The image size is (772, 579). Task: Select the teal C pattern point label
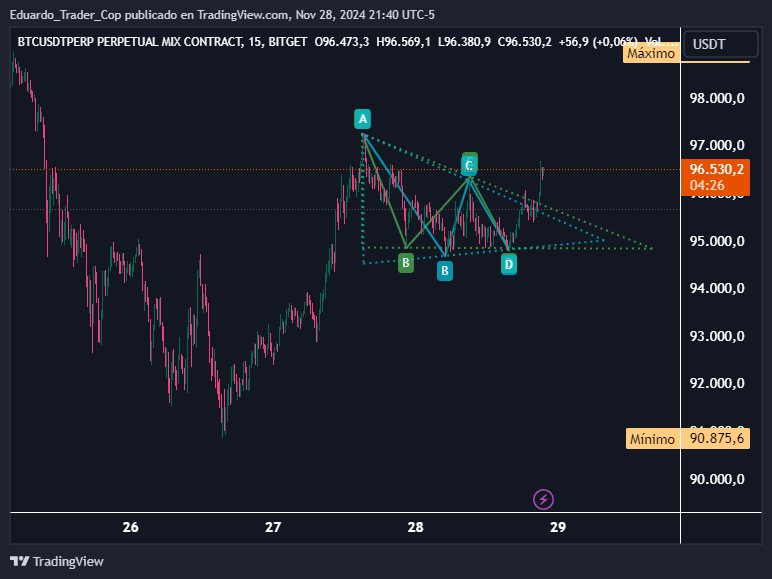pos(469,165)
